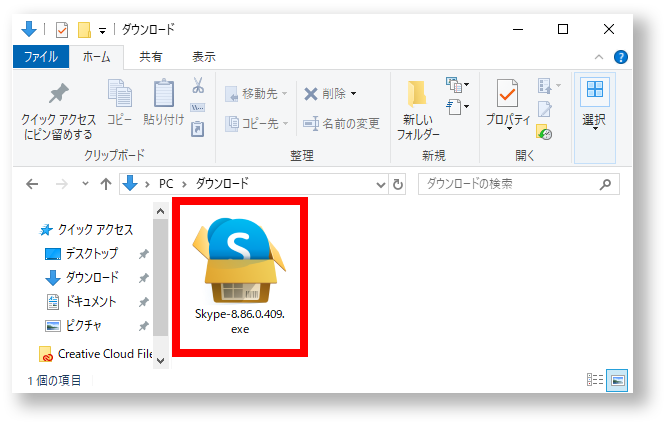This screenshot has height=426, width=668.
Task: Click the History icon with clock
Action: pyautogui.click(x=544, y=132)
